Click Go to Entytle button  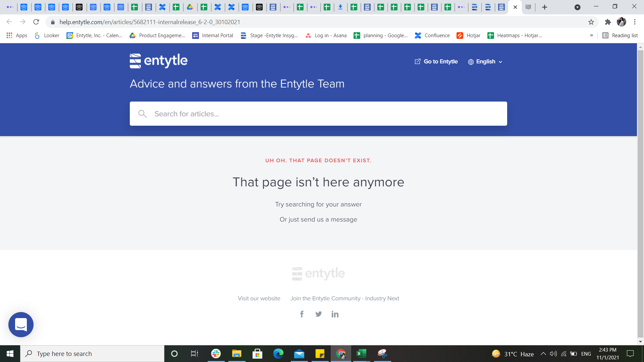coord(436,61)
